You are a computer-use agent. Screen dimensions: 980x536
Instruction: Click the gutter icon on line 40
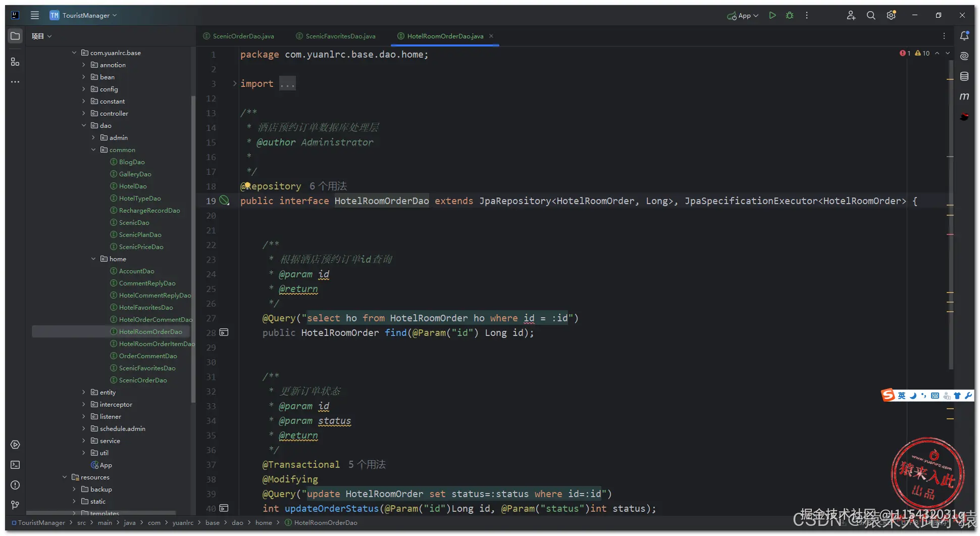[x=224, y=508]
